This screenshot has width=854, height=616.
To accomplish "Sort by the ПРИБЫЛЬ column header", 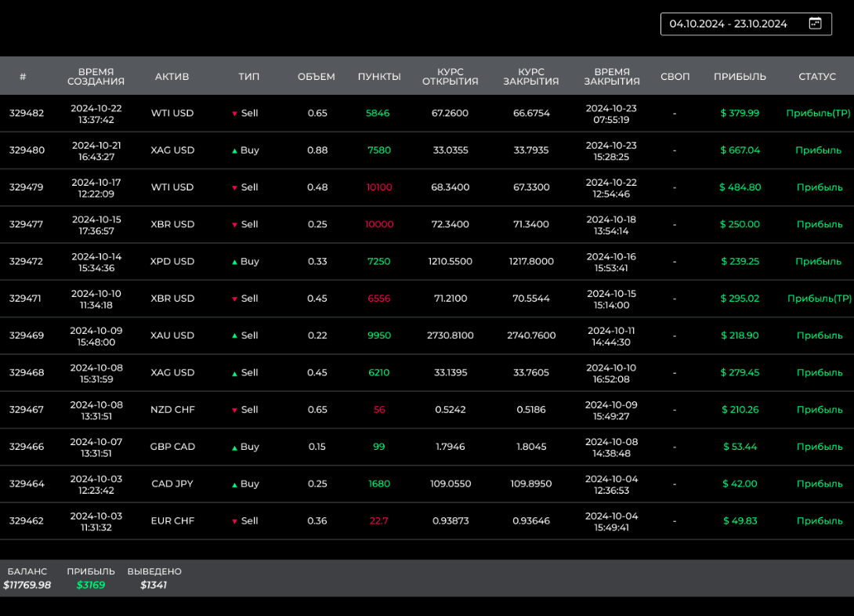I will (x=740, y=77).
